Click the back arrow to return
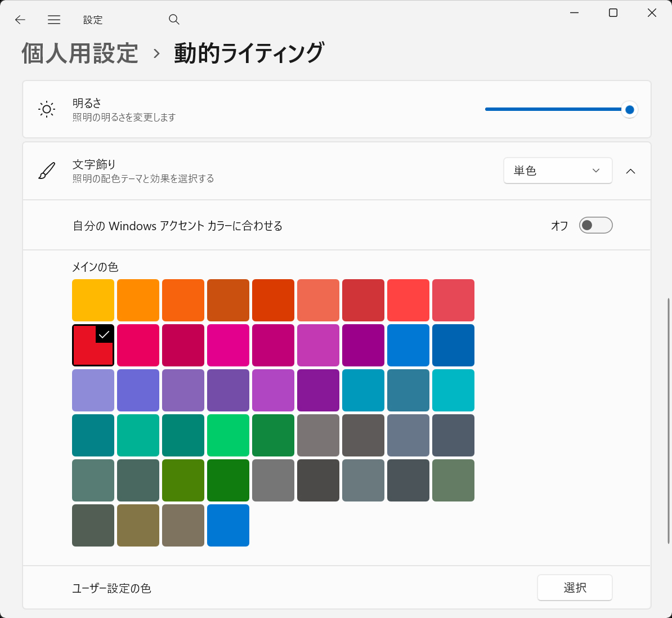 pos(20,19)
